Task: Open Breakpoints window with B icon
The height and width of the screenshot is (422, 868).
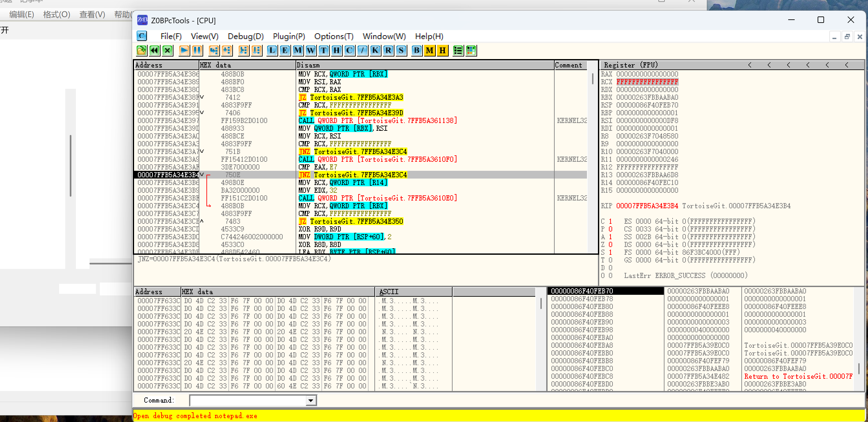Action: 417,50
